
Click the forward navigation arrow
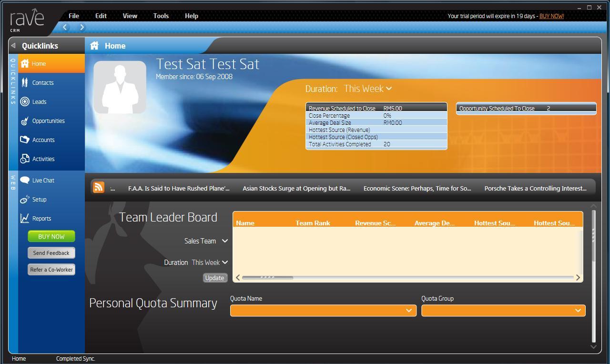tap(82, 27)
